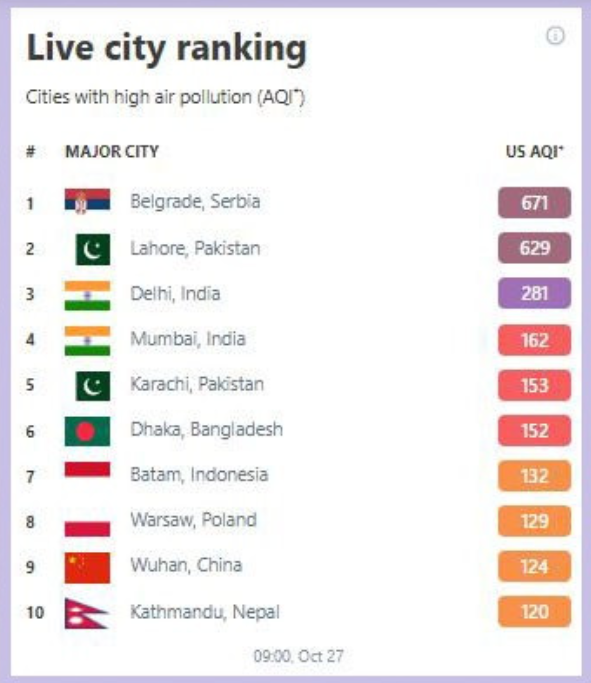591x683 pixels.
Task: Click the info icon near the title
Action: tap(555, 36)
